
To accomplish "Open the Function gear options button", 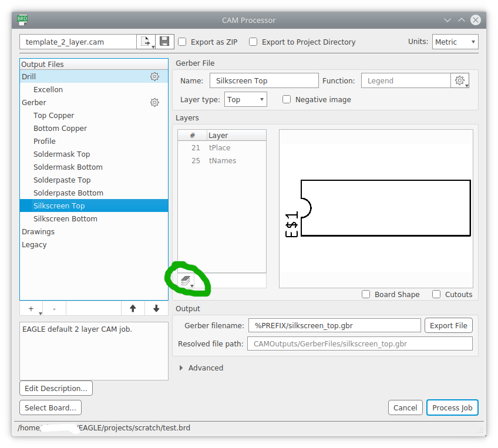I will (460, 80).
